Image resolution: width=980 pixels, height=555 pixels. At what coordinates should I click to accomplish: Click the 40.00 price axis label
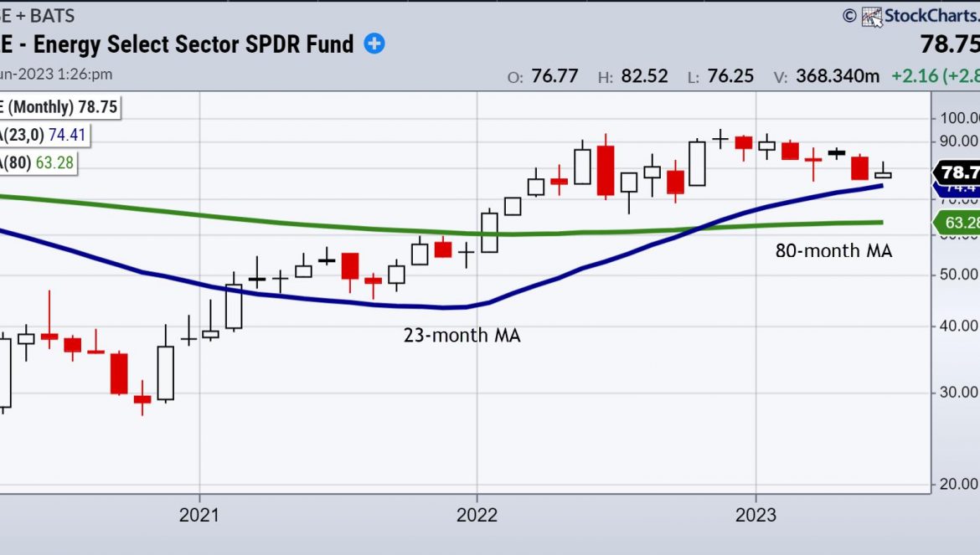(x=959, y=326)
